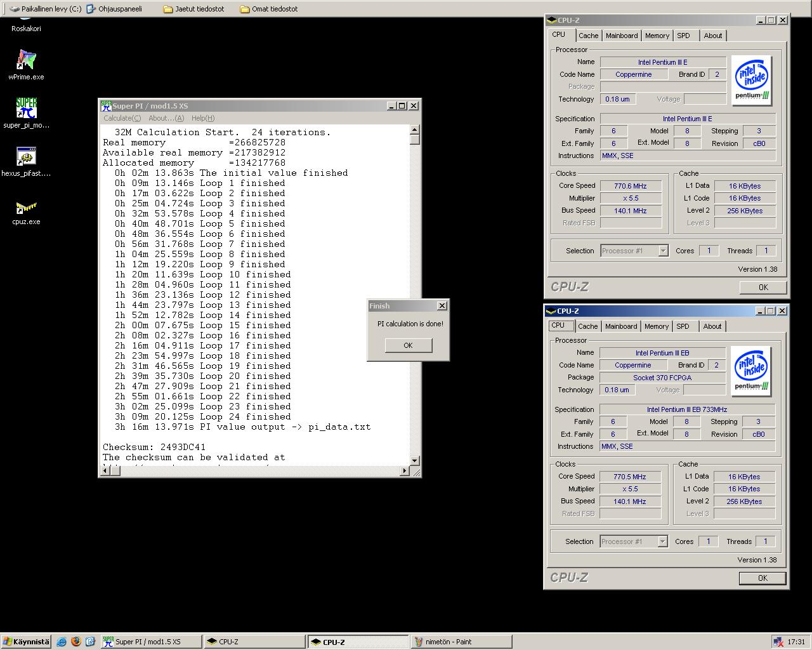
Task: Switch to About tab in upper CPU-Z
Action: click(713, 36)
